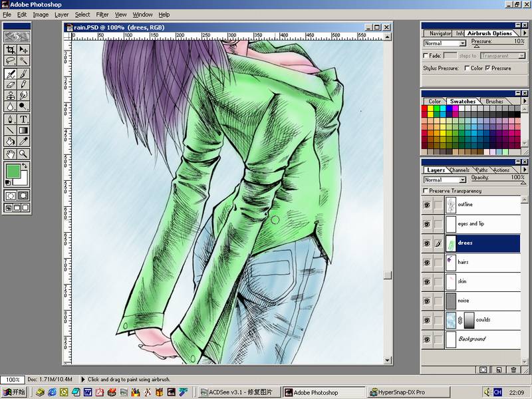This screenshot has width=532, height=399.
Task: Enable Stylus Pressure Color checkbox
Action: (467, 68)
